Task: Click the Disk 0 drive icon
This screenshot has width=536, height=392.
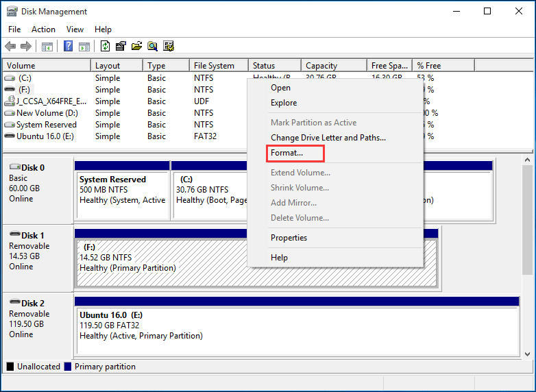Action: click(14, 167)
